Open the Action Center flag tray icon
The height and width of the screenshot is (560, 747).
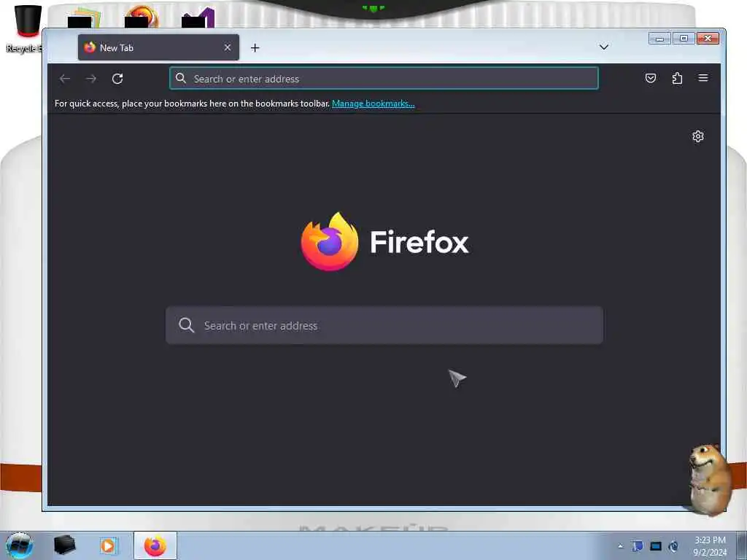(638, 546)
